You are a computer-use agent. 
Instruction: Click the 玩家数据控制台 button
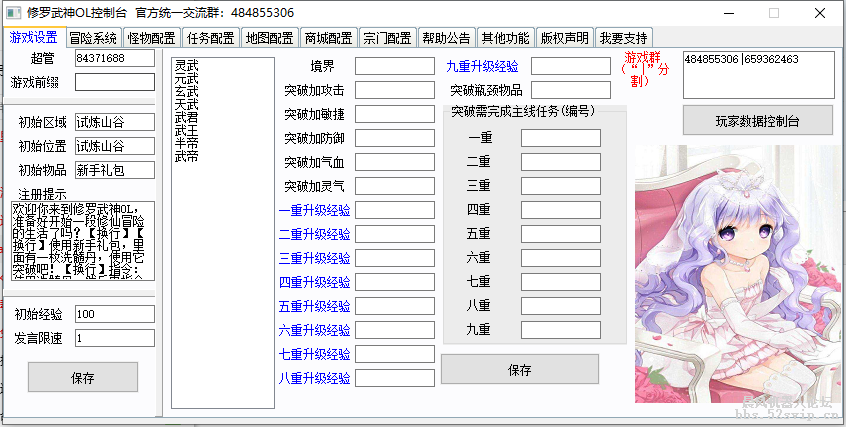(x=758, y=120)
